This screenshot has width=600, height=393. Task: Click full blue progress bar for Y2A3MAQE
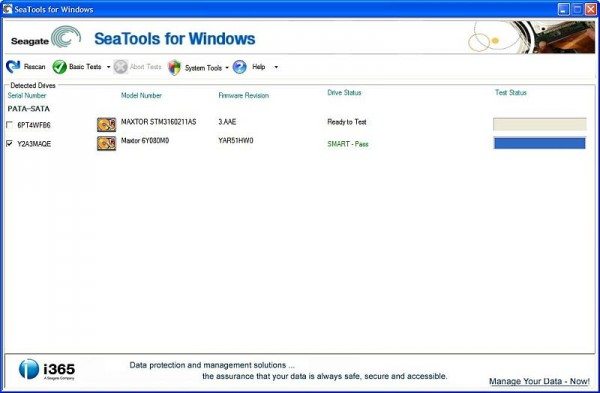[540, 143]
